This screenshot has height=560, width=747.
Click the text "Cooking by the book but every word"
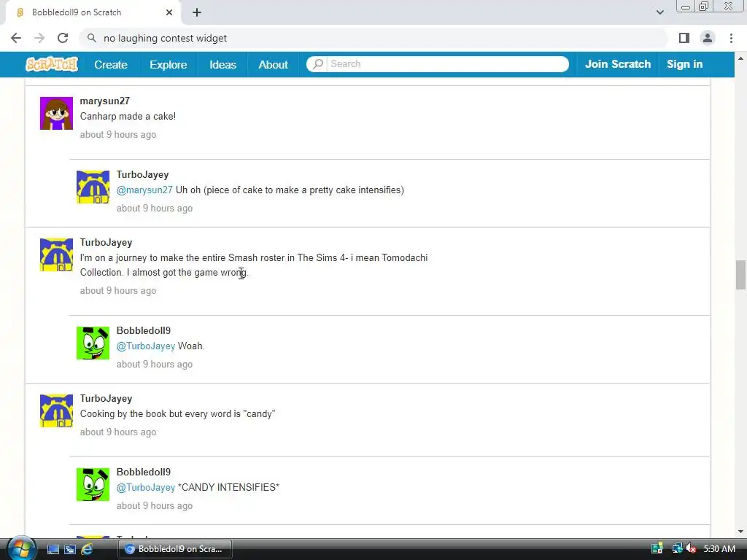click(157, 414)
